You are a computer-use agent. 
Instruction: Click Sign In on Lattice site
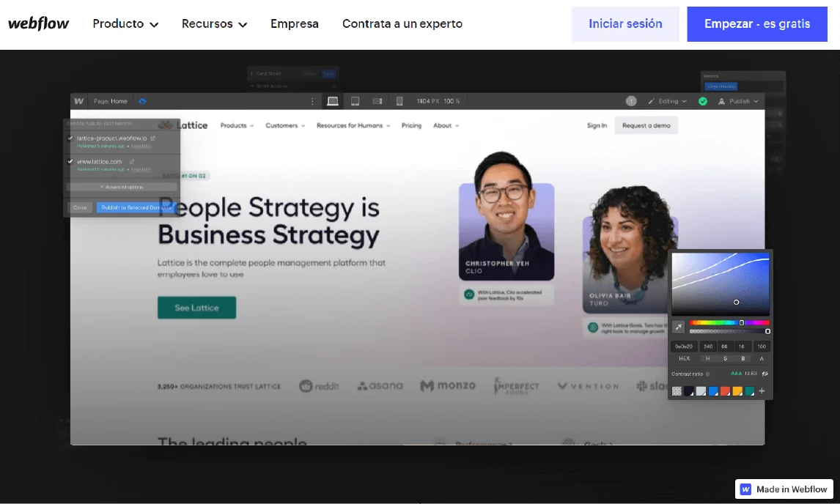pyautogui.click(x=597, y=125)
